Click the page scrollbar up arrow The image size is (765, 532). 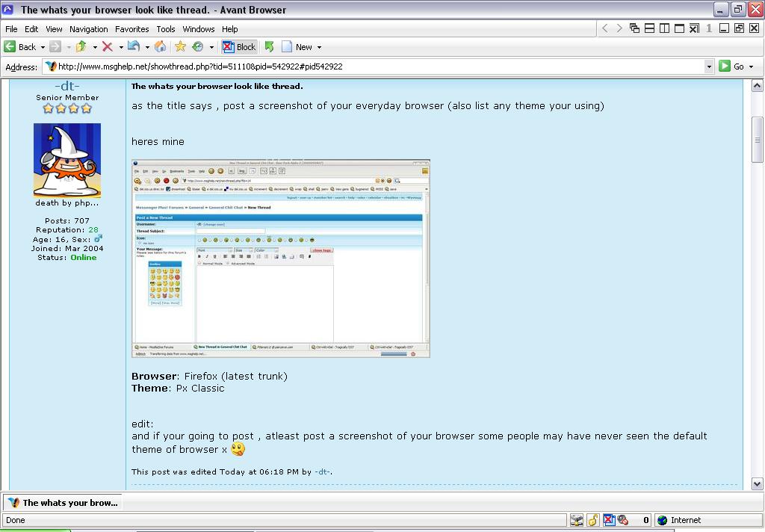click(x=757, y=86)
